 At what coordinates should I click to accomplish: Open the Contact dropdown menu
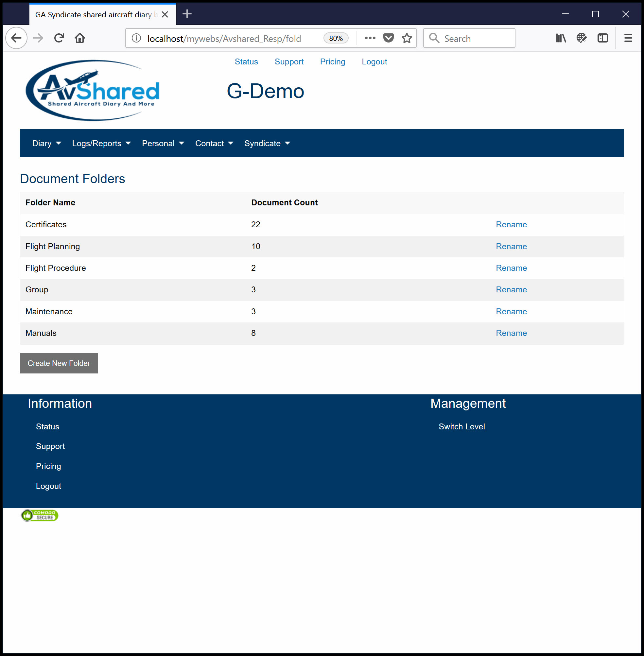click(214, 143)
